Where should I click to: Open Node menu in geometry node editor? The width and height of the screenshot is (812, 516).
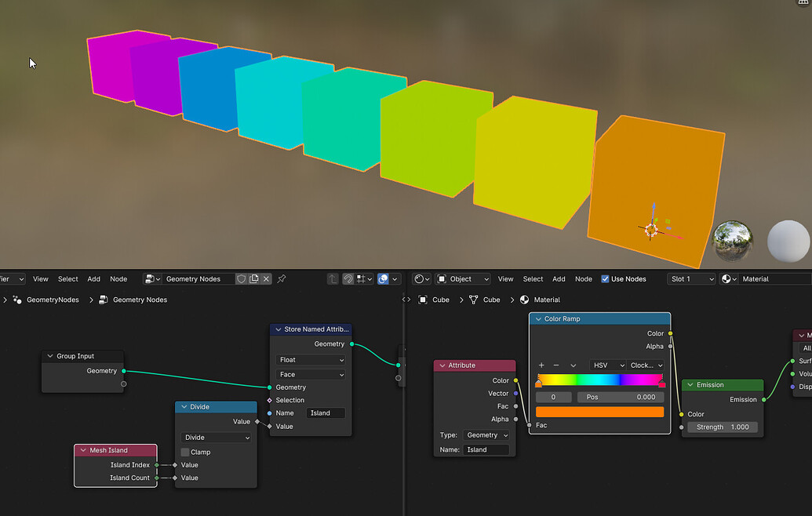(x=118, y=279)
